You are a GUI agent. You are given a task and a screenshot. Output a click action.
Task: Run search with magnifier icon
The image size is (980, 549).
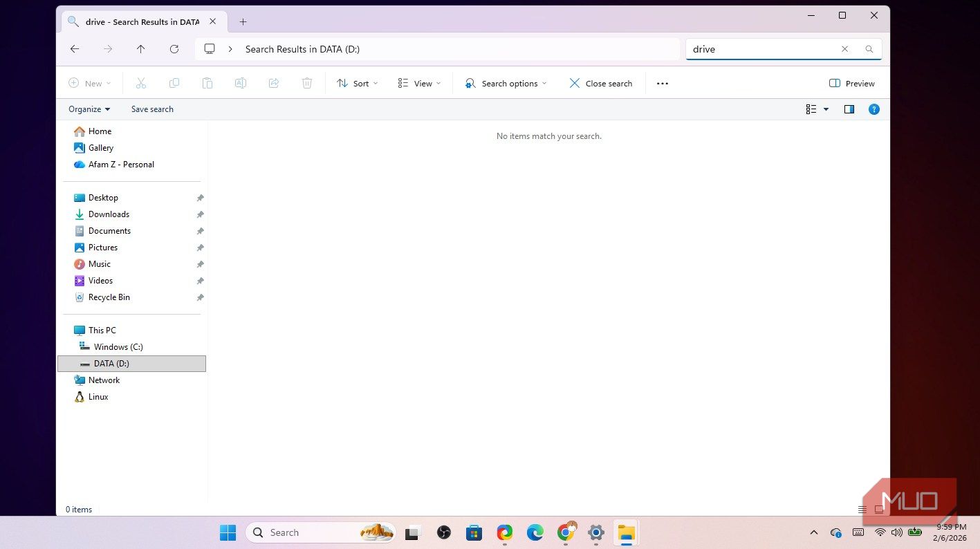pyautogui.click(x=869, y=49)
